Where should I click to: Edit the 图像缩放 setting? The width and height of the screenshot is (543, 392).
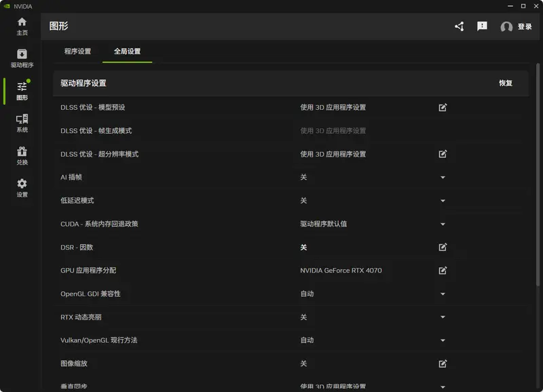point(443,364)
